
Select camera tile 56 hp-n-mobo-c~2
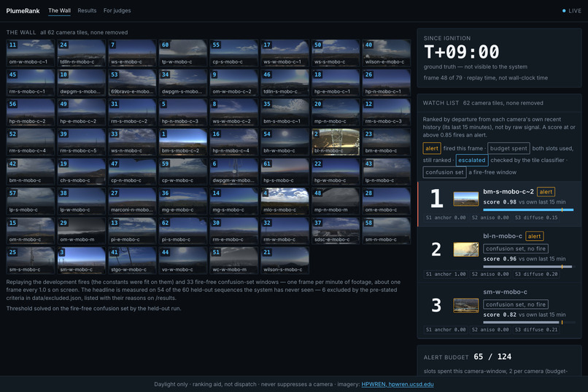(x=31, y=112)
